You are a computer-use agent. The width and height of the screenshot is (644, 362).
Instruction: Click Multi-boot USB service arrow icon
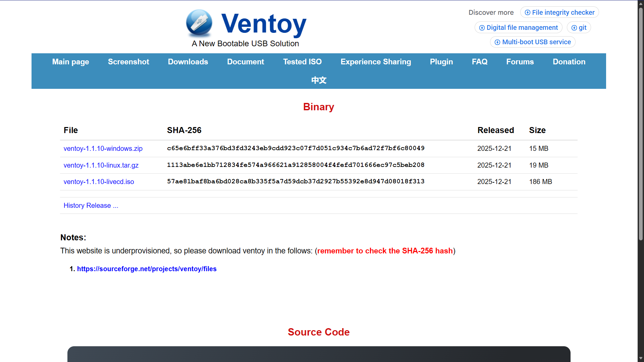pyautogui.click(x=497, y=42)
